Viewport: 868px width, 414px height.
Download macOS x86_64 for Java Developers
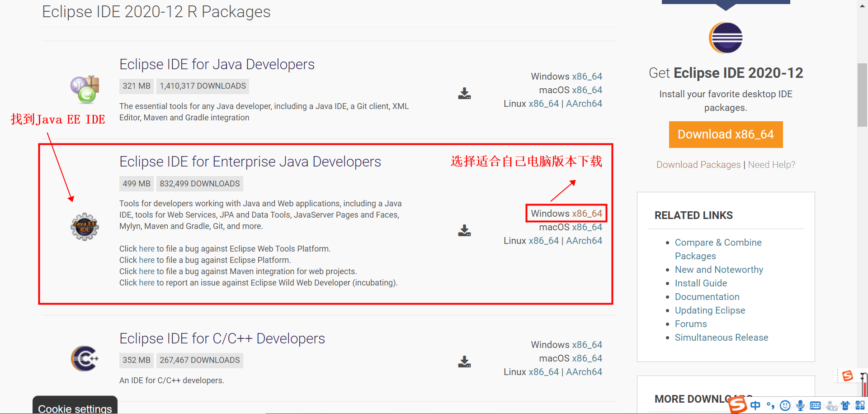tap(587, 90)
